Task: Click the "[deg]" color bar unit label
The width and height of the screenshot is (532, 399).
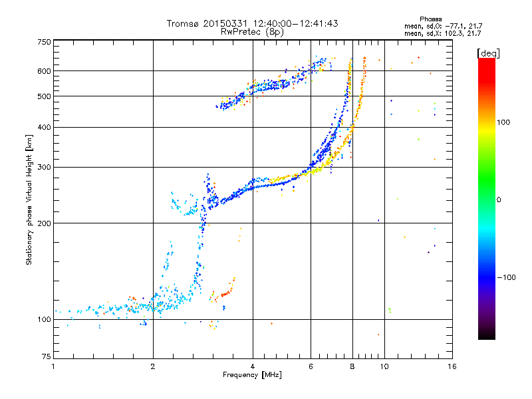Action: [x=488, y=53]
